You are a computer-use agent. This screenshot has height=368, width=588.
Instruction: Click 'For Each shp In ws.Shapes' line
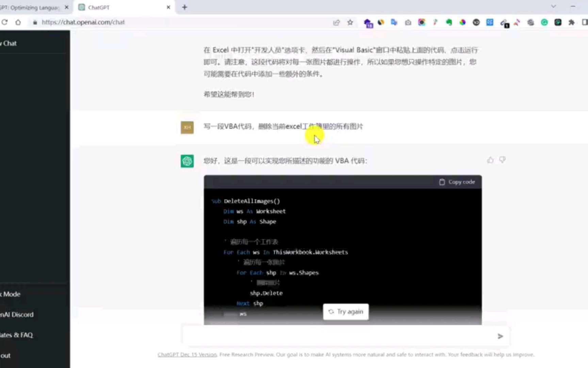click(x=278, y=273)
